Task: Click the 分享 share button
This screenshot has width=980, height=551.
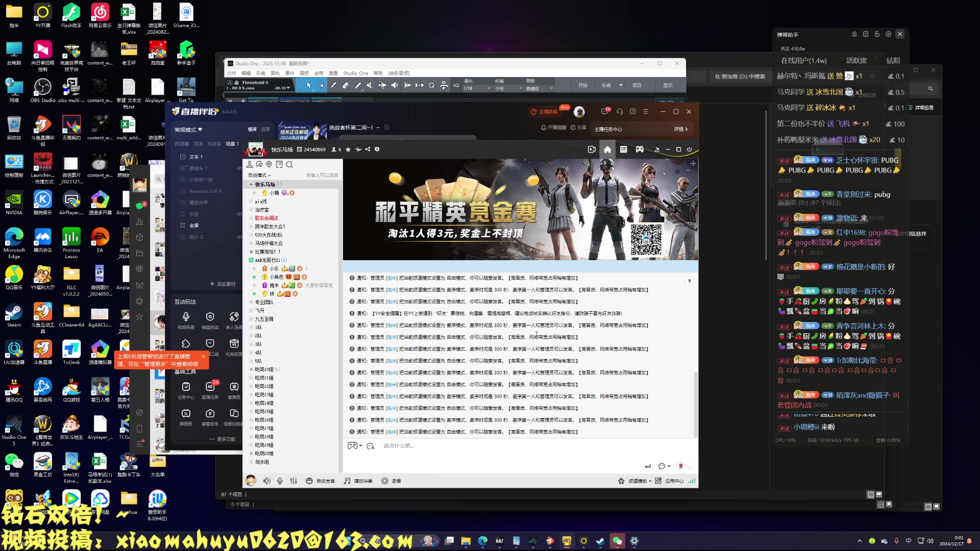Action: coord(578,128)
